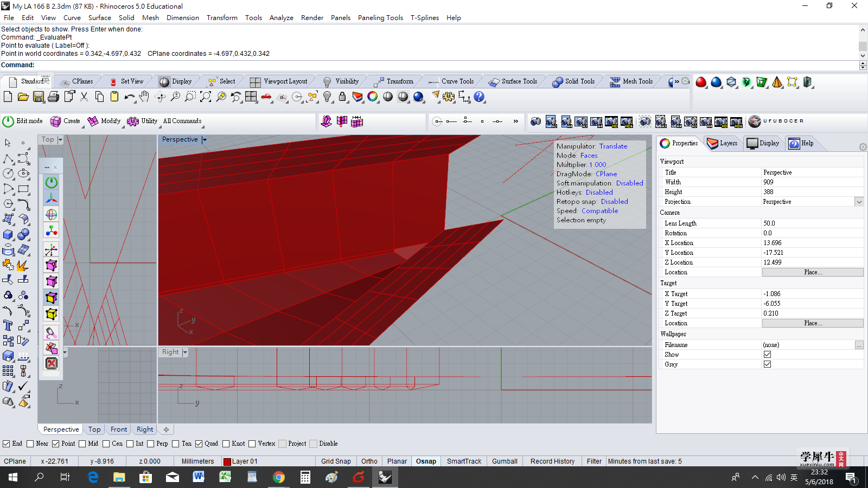Browse wallpaper filename with ellipsis button
Image resolution: width=868 pixels, height=488 pixels.
pos(859,345)
